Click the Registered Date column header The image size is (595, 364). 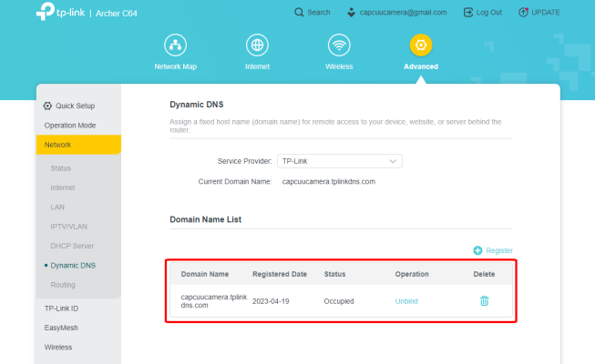(x=280, y=274)
